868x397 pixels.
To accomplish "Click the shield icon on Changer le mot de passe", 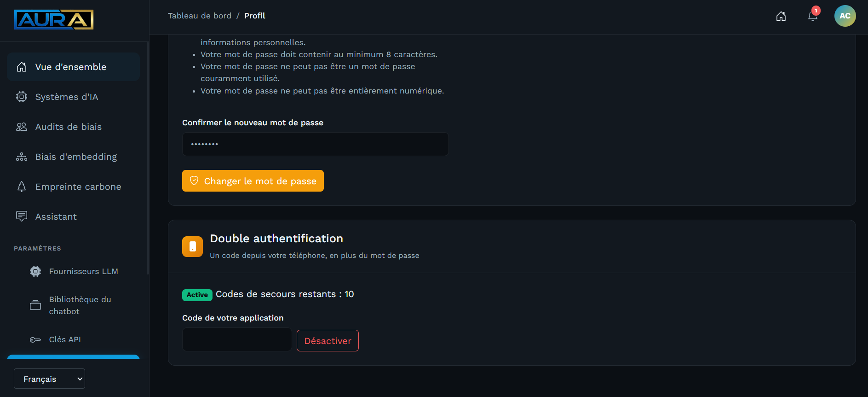I will (194, 181).
